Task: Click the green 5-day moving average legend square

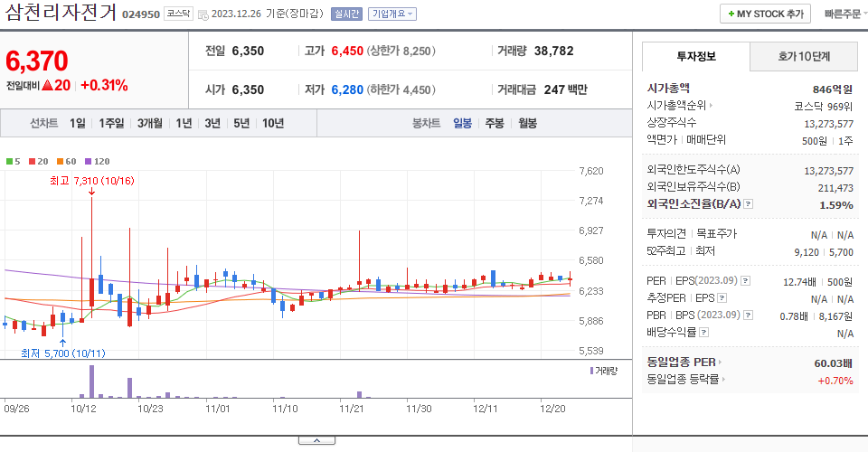Action: (9, 162)
